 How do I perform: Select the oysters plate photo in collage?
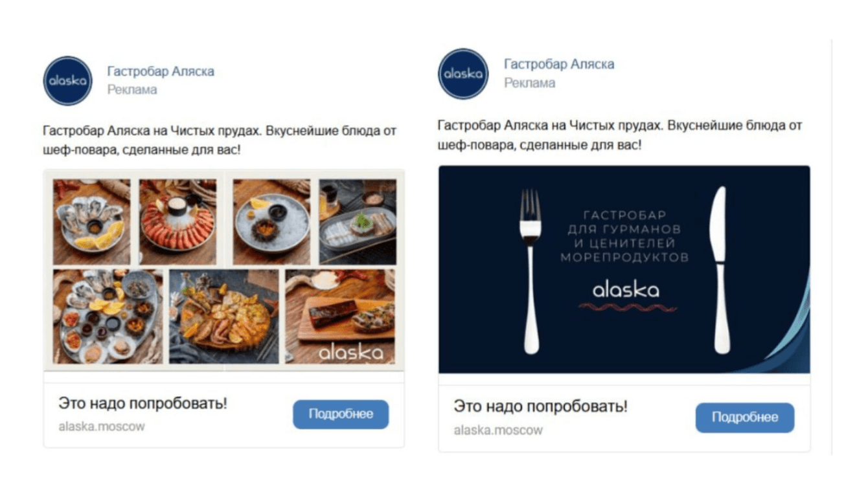[91, 222]
